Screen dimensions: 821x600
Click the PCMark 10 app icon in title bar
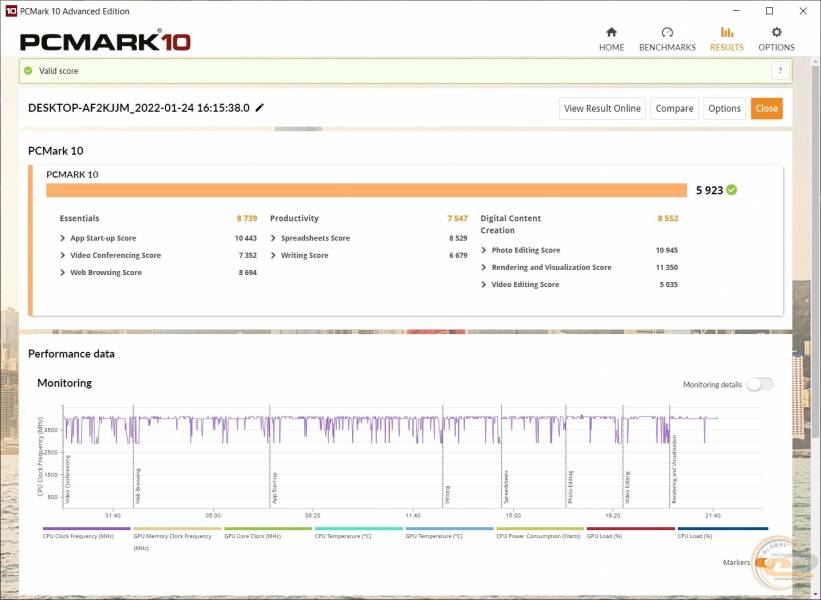pos(10,11)
